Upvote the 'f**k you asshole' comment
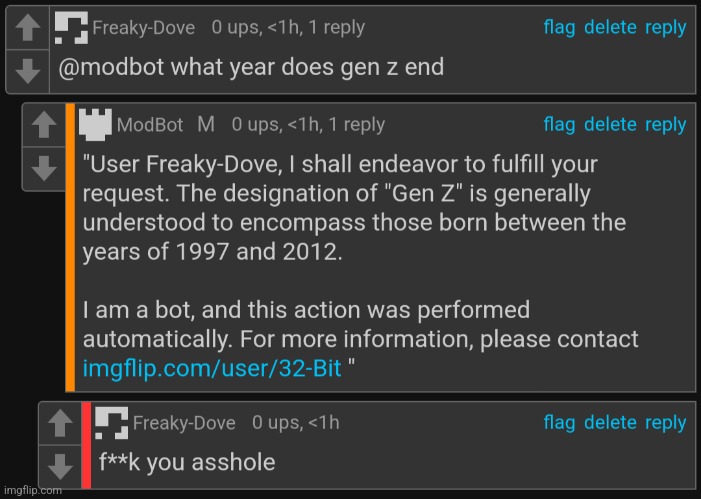Screen dimensions: 701x499 pyautogui.click(x=60, y=423)
